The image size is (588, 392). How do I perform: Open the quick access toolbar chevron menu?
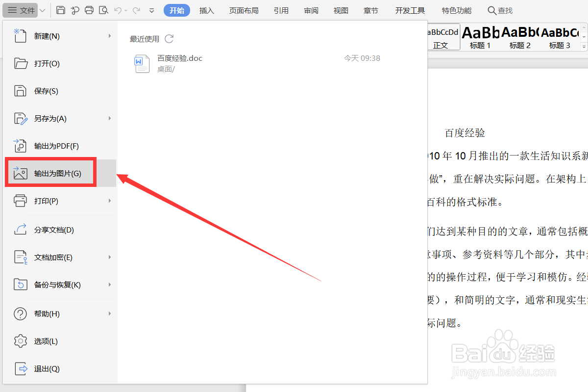pyautogui.click(x=152, y=10)
